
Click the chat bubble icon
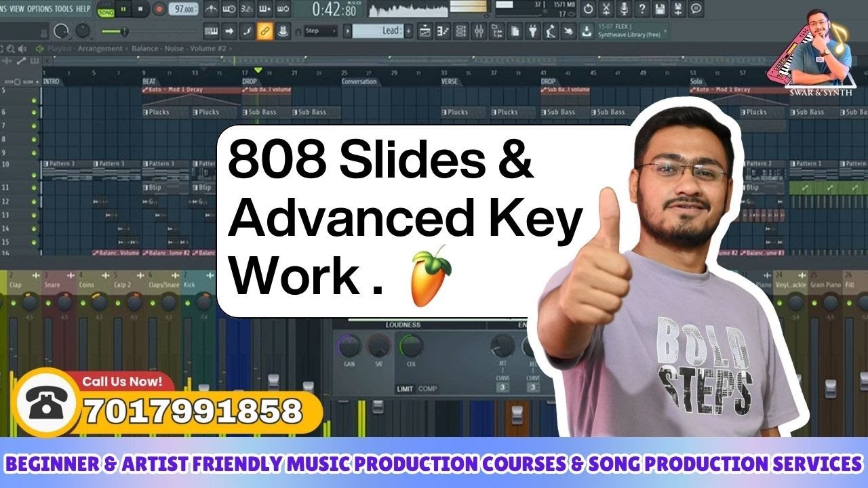[x=696, y=9]
